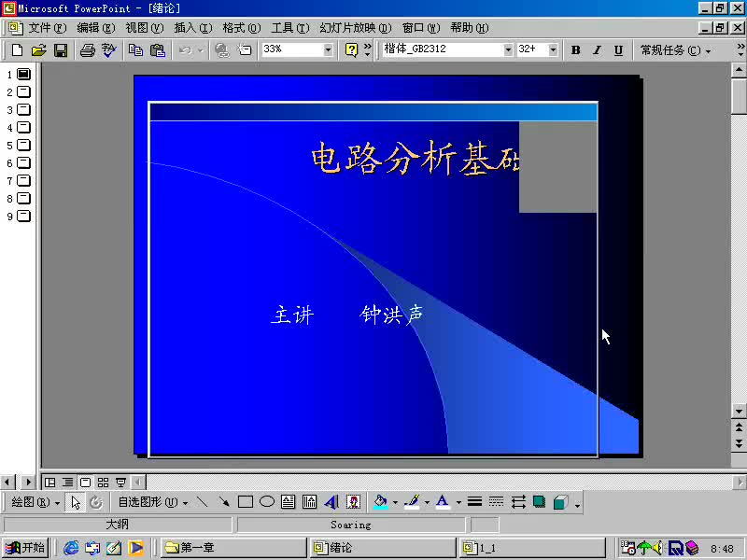747x560 pixels.
Task: Expand line color options arrow
Action: point(427,502)
